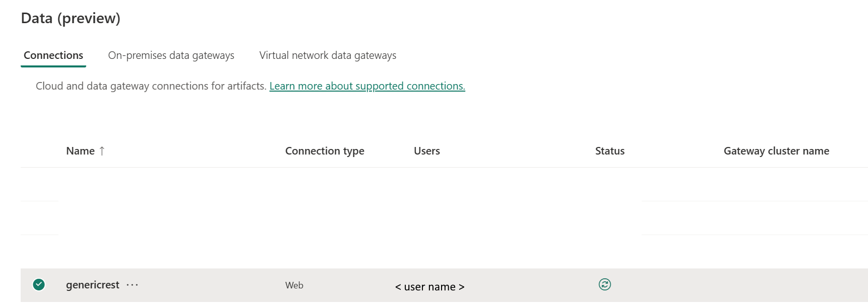Click the Status column header
This screenshot has height=304, width=868.
click(609, 151)
